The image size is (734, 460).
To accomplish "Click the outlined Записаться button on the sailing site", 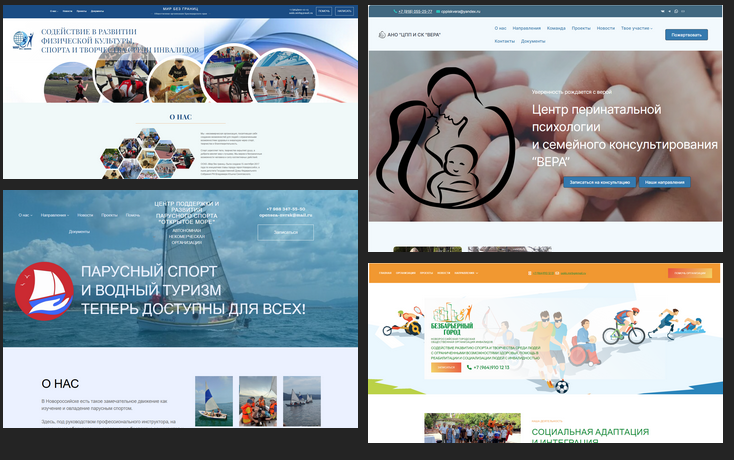I will 286,232.
